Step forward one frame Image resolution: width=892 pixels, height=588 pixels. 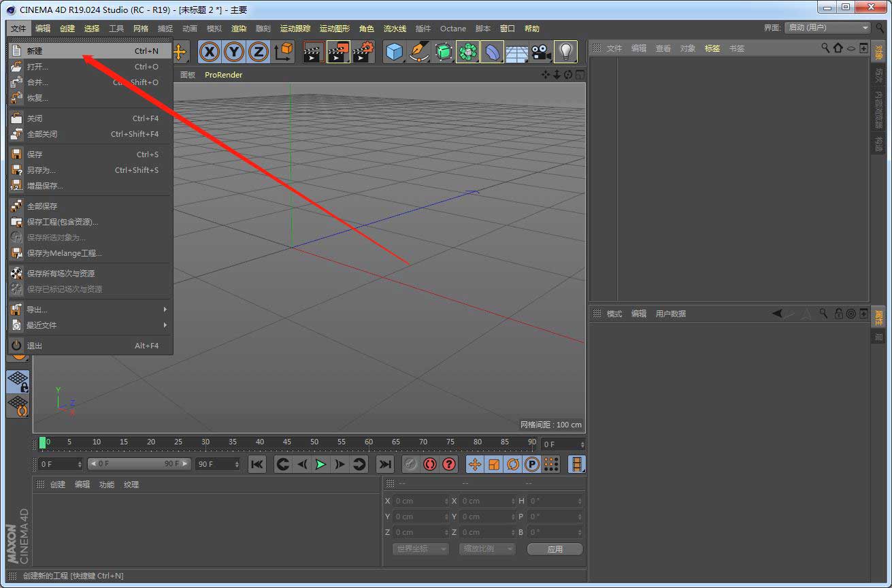(340, 464)
